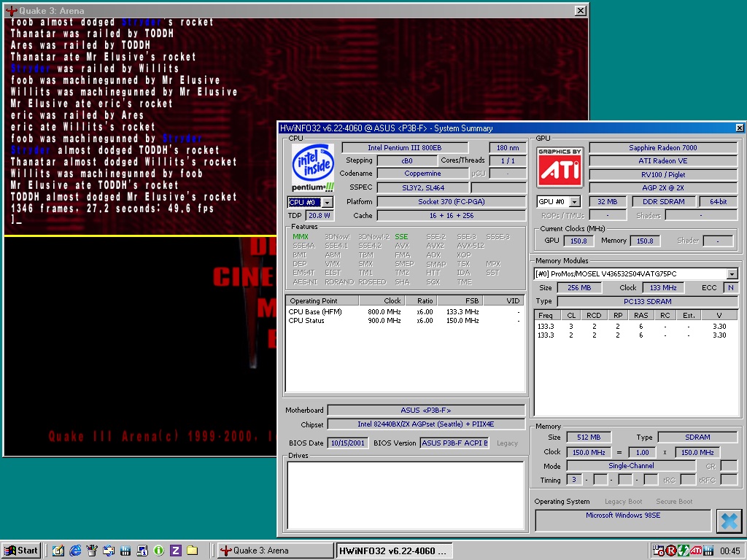Launch Internet Explorer from Quick Launch
Viewport: 747px width, 560px height.
point(74,550)
